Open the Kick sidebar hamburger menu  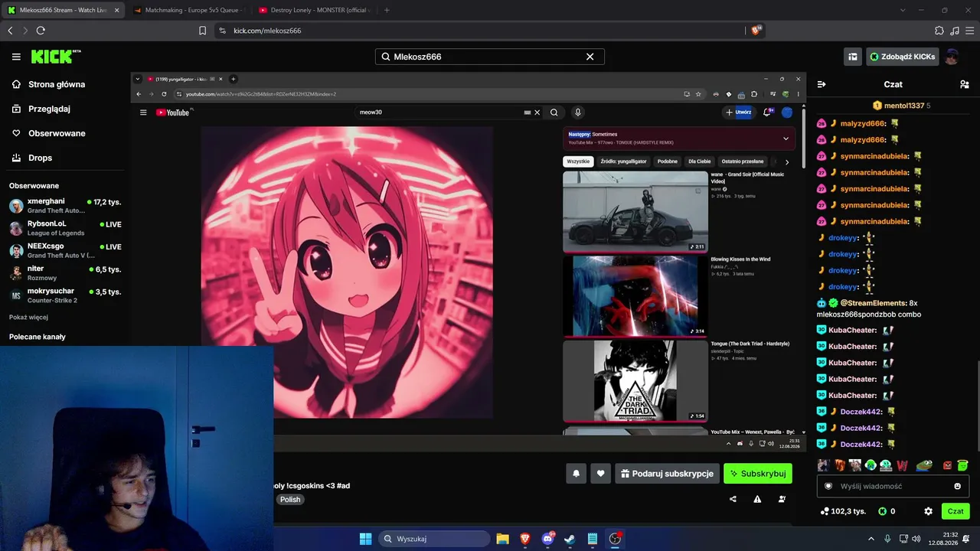pos(16,57)
